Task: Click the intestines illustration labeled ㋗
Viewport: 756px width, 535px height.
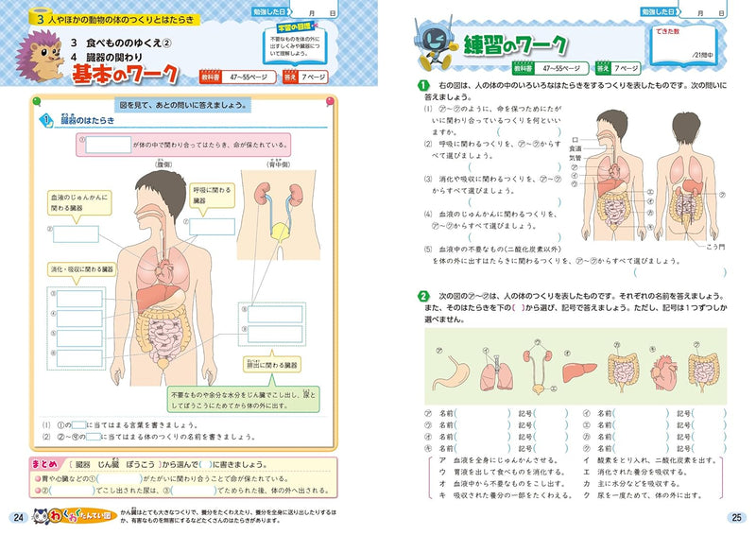Action: 704,371
